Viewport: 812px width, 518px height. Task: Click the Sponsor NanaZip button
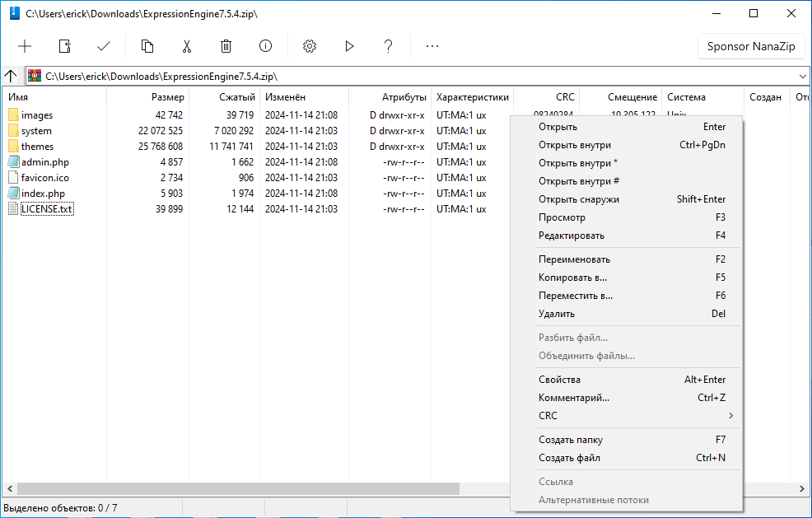[751, 47]
